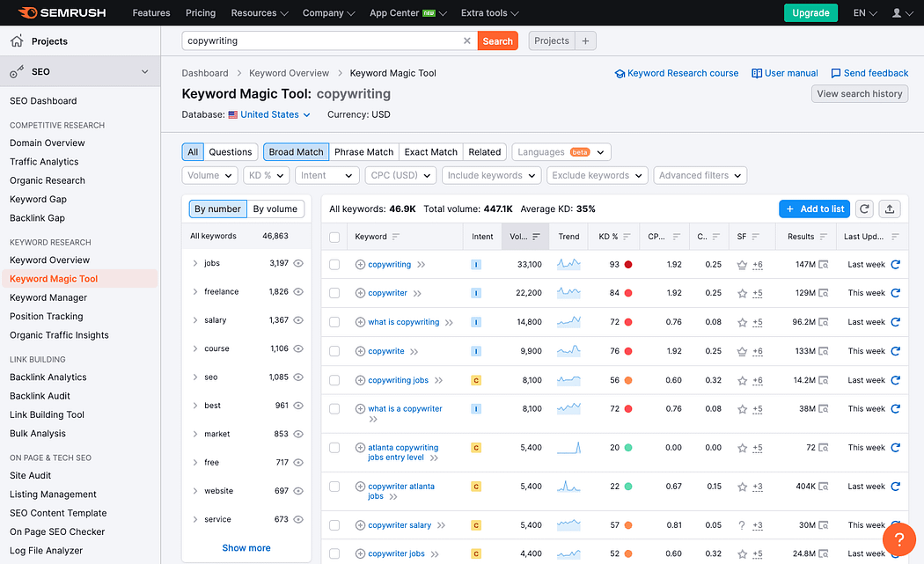Screen dimensions: 924x564
Task: Toggle eye icon for freelance group
Action: pyautogui.click(x=298, y=292)
